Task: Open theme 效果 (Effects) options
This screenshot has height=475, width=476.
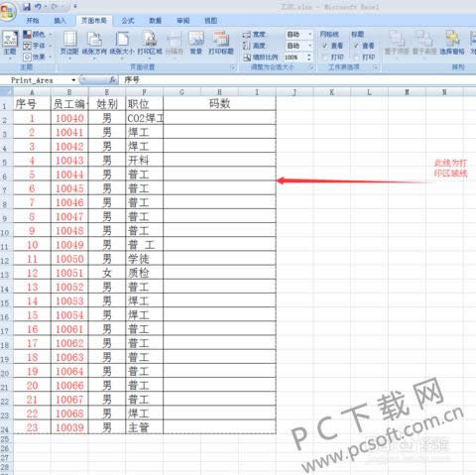Action: (37, 57)
